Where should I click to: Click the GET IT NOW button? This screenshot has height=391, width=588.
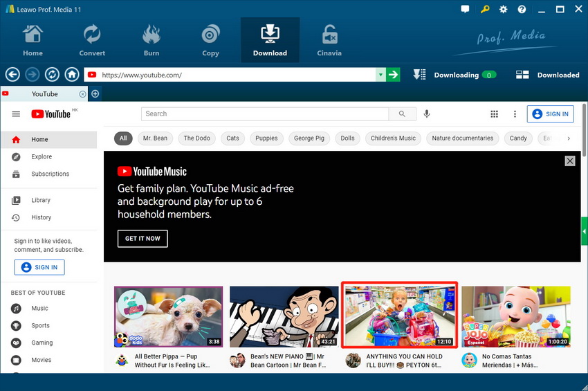tap(143, 238)
